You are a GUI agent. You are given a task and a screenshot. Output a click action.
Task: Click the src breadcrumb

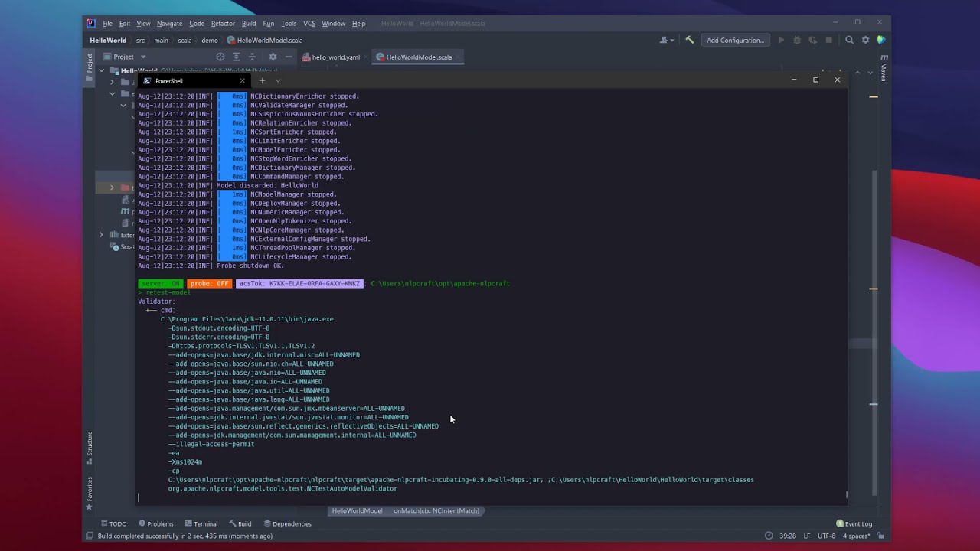coord(141,41)
